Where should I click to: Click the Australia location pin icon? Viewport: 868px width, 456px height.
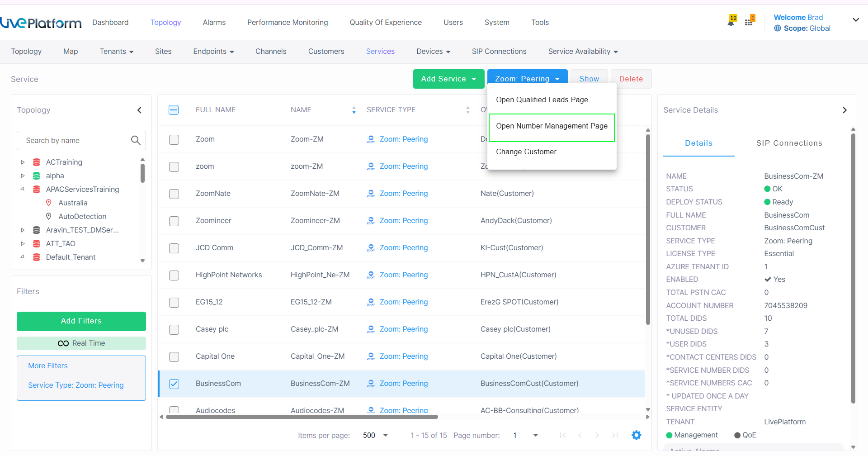pyautogui.click(x=49, y=203)
